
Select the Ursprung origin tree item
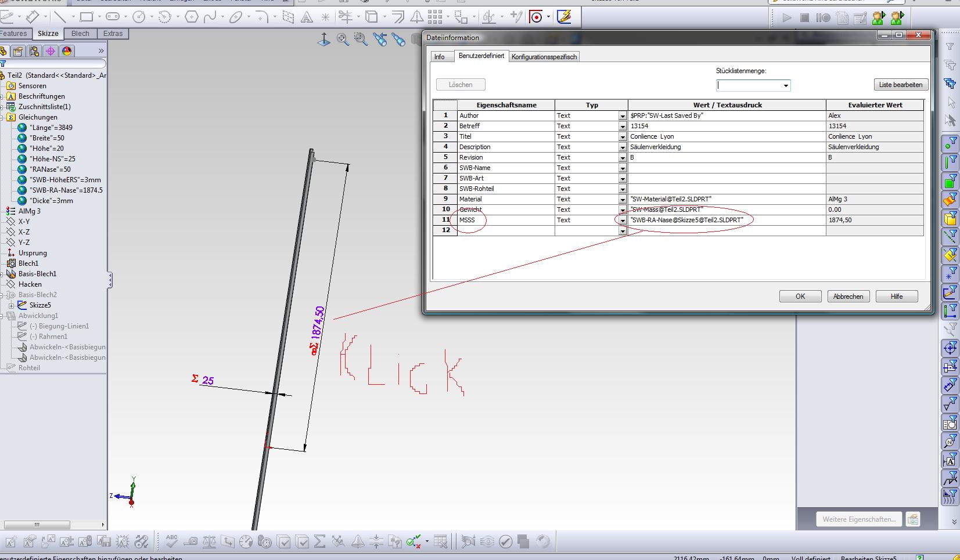coord(33,253)
